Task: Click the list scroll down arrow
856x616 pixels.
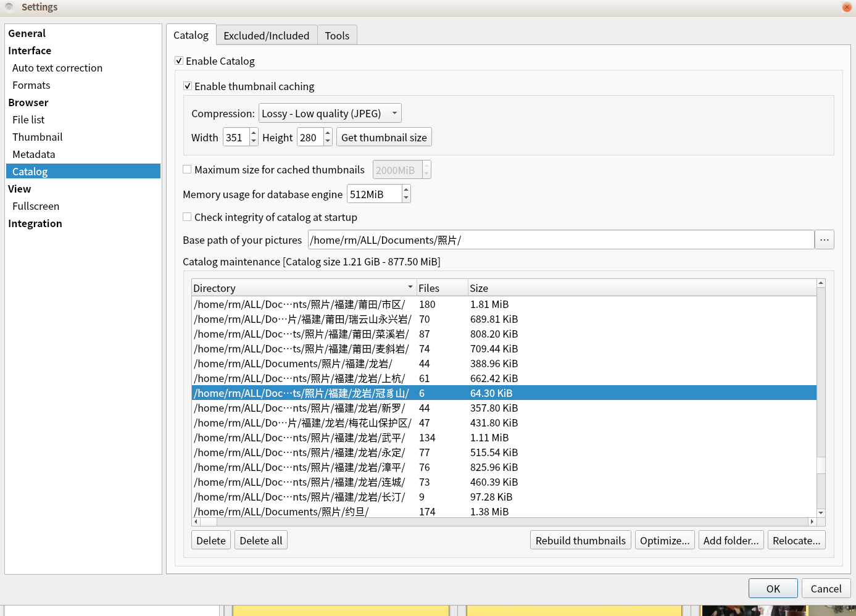Action: point(821,512)
